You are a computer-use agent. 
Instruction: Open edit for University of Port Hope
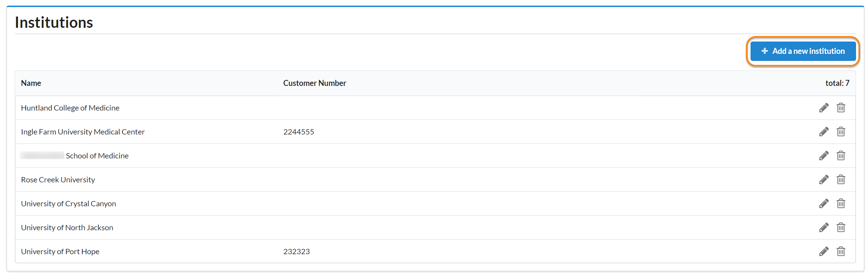(x=824, y=251)
